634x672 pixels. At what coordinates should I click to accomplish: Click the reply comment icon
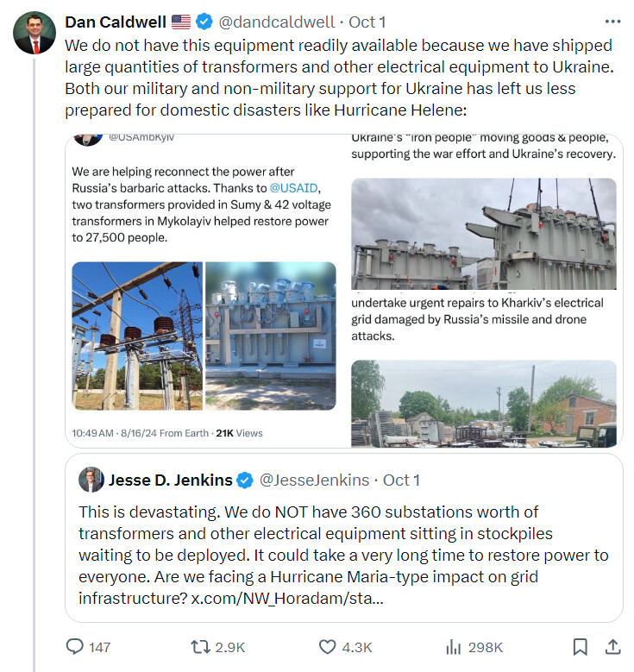click(x=76, y=646)
